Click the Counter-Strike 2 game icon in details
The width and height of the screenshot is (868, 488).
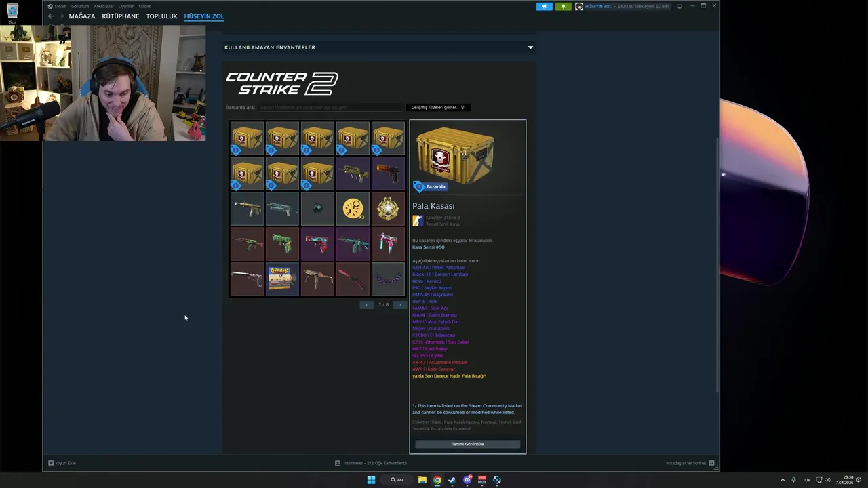(x=418, y=220)
